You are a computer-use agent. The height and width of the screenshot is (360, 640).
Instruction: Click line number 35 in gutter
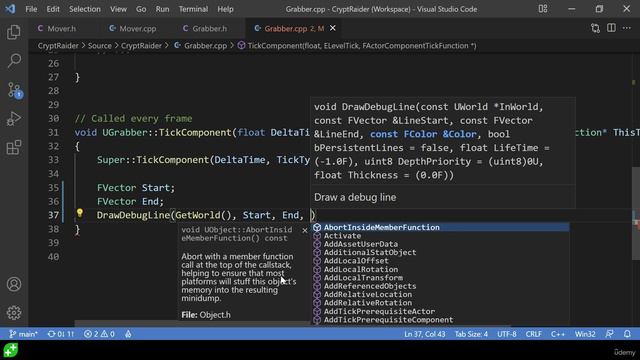(x=53, y=188)
